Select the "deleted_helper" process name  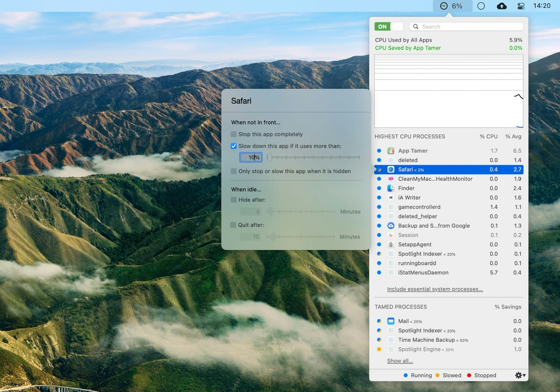(417, 216)
